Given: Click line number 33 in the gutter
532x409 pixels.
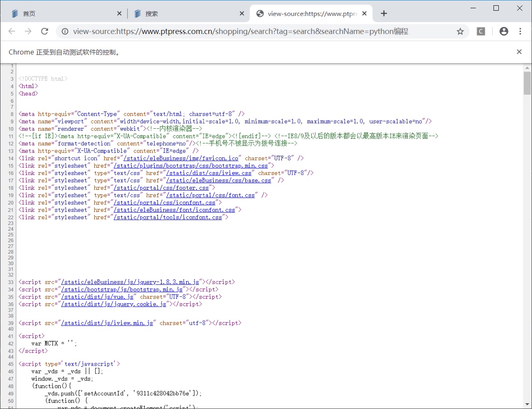Looking at the screenshot, I should tap(11, 282).
